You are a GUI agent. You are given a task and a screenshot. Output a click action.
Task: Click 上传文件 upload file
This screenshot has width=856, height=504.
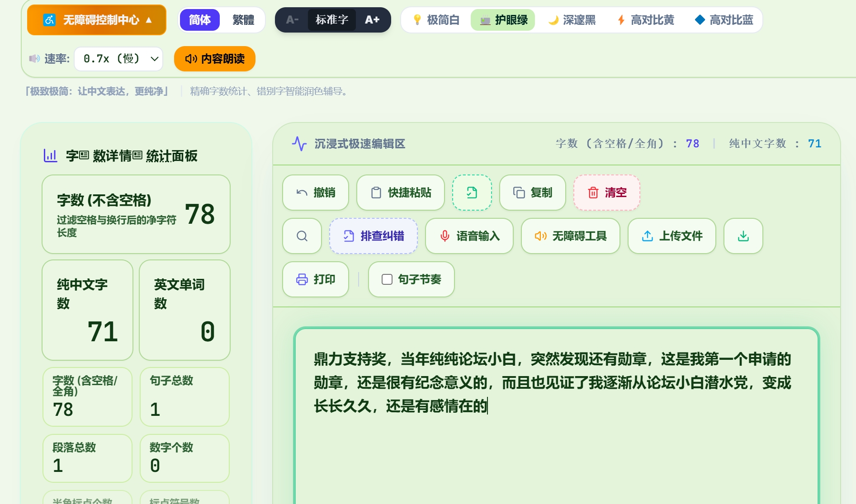point(672,236)
